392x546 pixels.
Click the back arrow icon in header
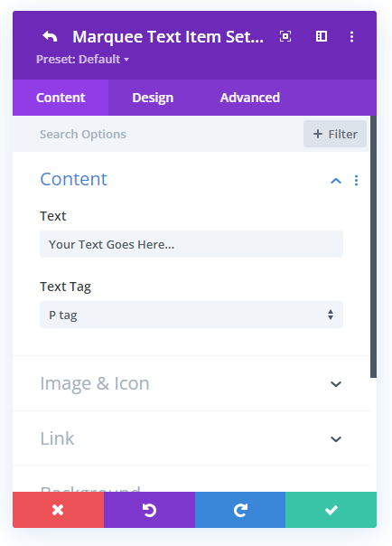(x=50, y=36)
